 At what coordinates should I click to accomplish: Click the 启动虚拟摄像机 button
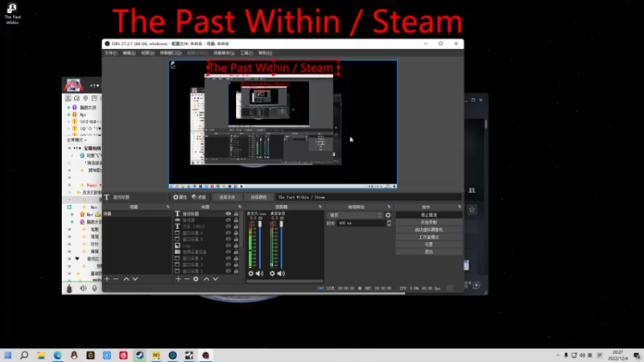point(429,230)
